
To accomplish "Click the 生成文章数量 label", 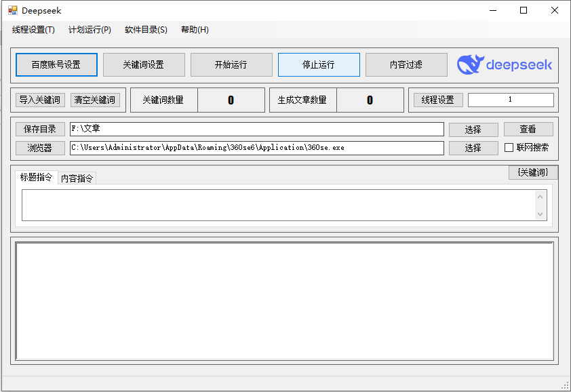I will [x=302, y=100].
